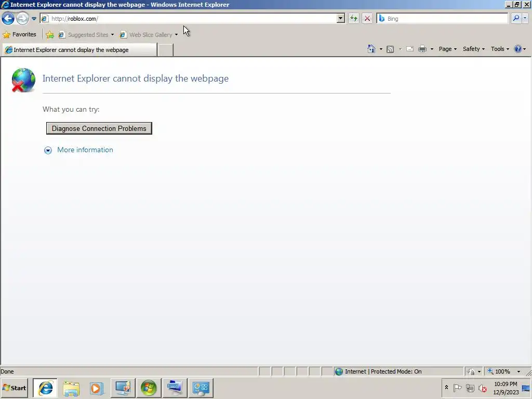The width and height of the screenshot is (532, 399).
Task: Go back with the Back arrow button
Action: click(8, 18)
